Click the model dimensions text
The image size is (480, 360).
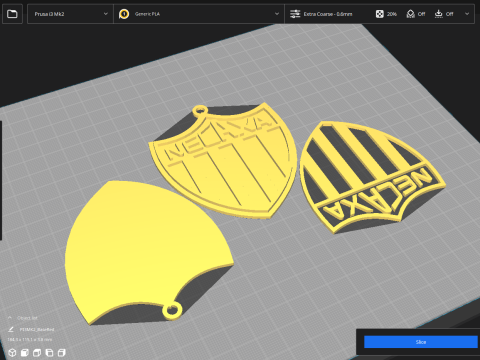[30, 339]
